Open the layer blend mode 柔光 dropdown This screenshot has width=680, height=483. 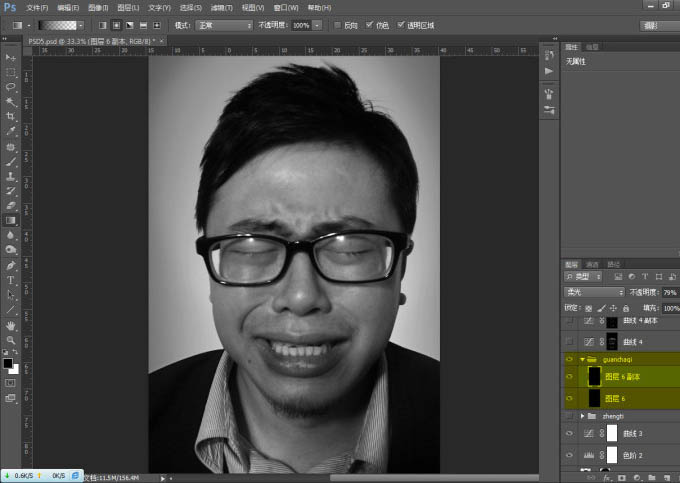[594, 292]
